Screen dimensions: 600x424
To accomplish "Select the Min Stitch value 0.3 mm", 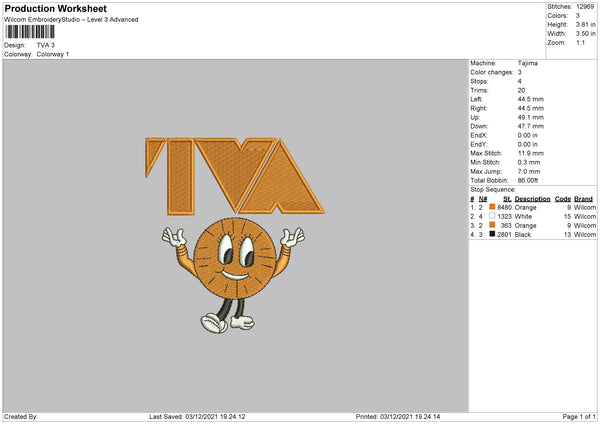I will pyautogui.click(x=529, y=163).
